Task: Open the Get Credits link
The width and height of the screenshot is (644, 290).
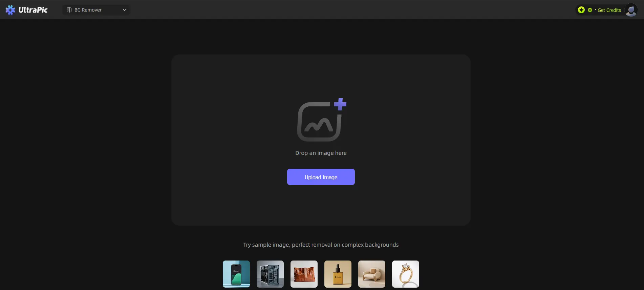Action: 609,10
